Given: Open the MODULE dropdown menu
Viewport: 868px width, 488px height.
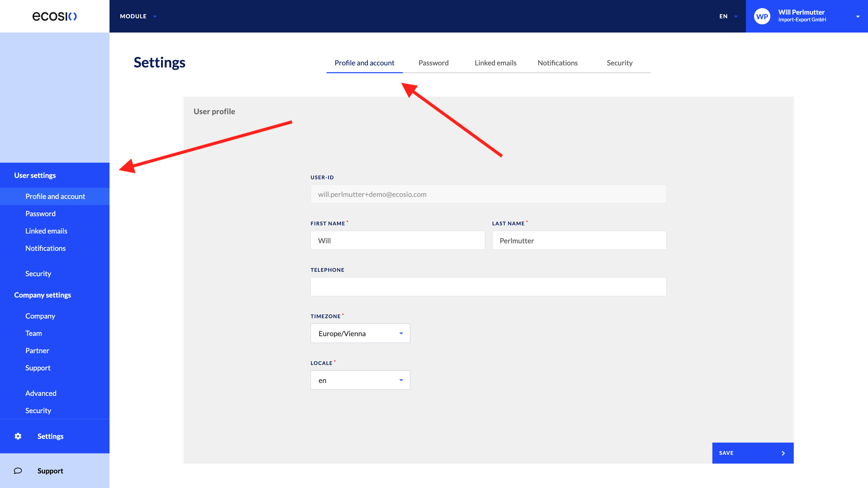Looking at the screenshot, I should click(138, 16).
